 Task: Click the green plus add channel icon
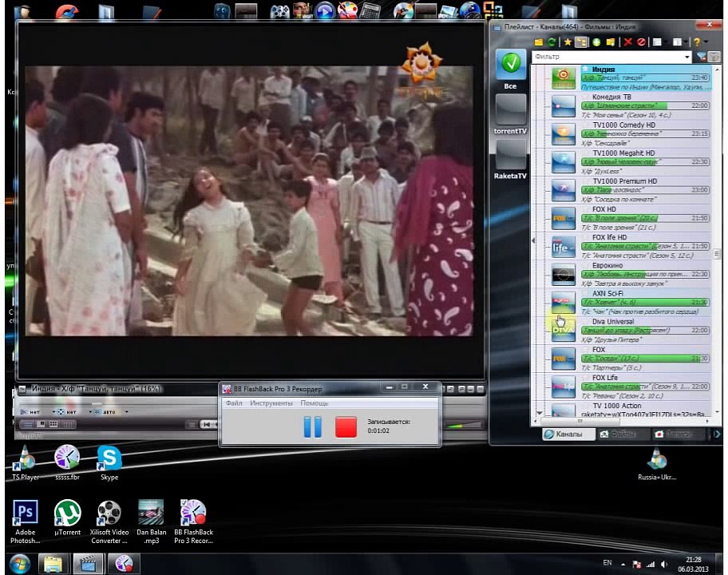(x=596, y=42)
